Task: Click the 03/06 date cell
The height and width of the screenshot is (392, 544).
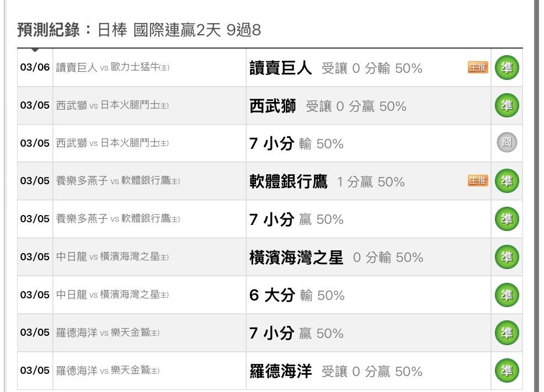Action: click(35, 67)
